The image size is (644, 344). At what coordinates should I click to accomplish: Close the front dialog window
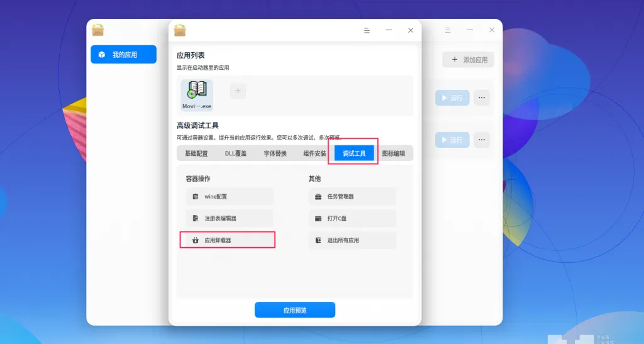[411, 30]
